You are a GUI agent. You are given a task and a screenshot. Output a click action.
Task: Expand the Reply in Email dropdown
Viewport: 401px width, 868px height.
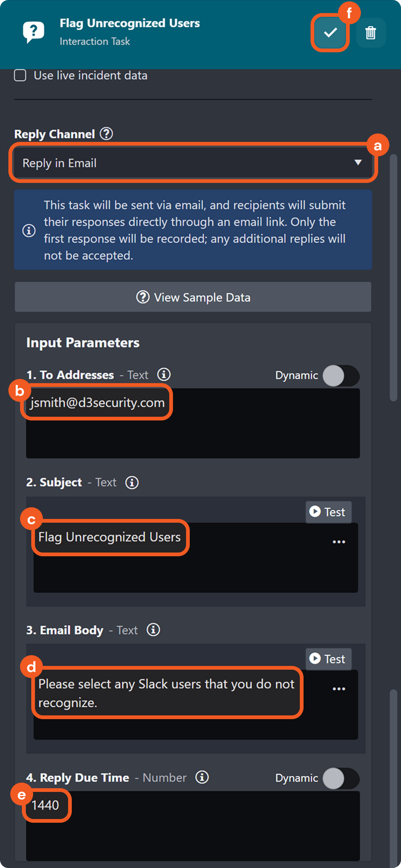coord(193,163)
